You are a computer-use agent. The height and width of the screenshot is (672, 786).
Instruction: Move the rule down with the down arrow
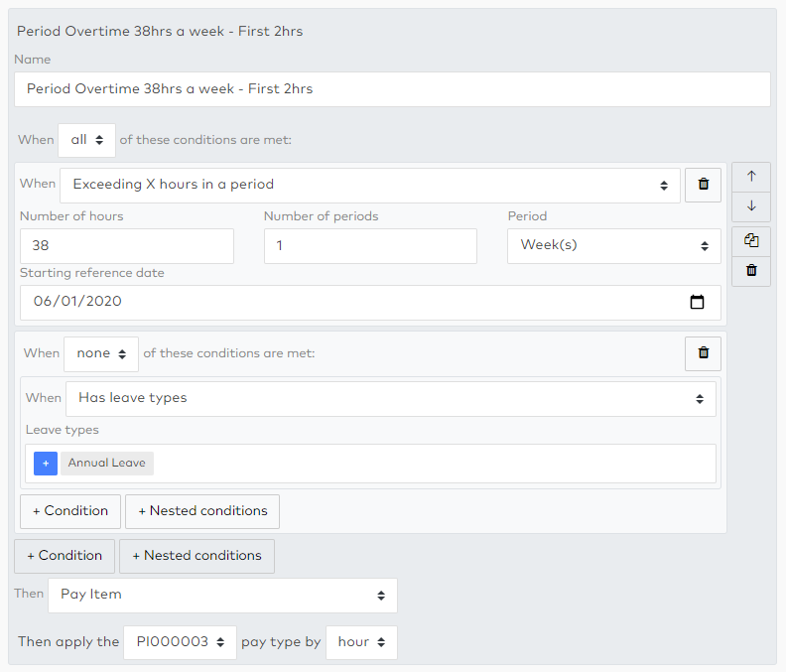tap(751, 206)
